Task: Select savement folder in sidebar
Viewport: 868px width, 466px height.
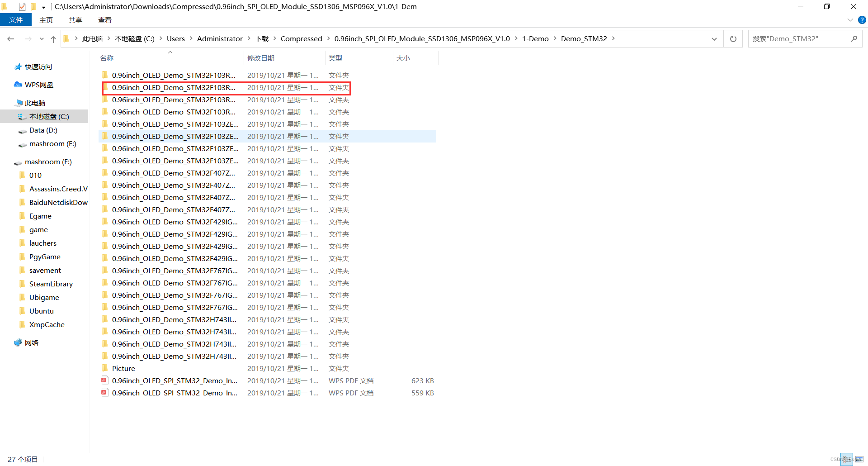Action: [45, 270]
